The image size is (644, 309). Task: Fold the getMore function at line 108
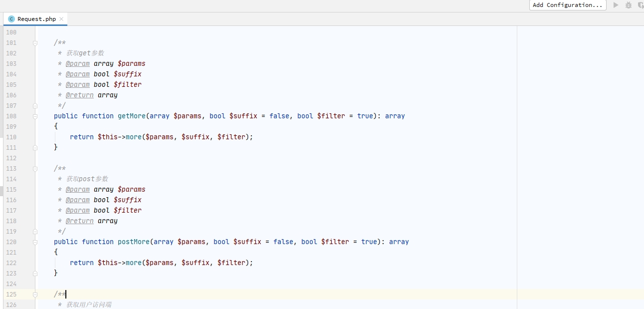click(x=35, y=116)
